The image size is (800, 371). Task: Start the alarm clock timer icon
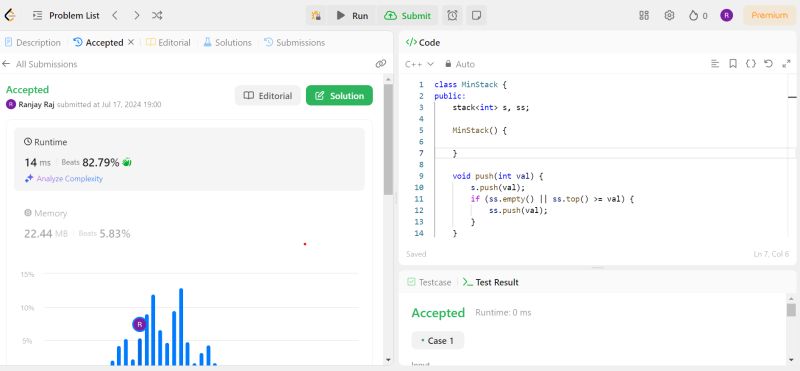tap(453, 16)
